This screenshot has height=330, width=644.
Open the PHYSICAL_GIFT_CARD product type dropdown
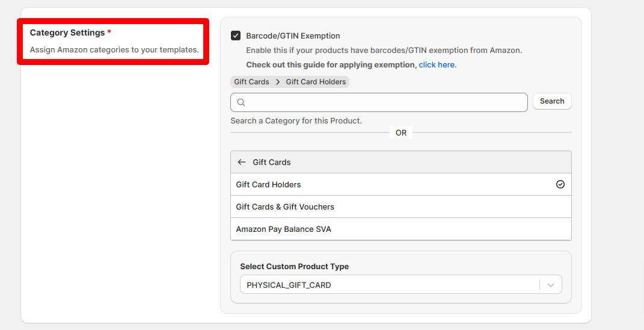401,285
